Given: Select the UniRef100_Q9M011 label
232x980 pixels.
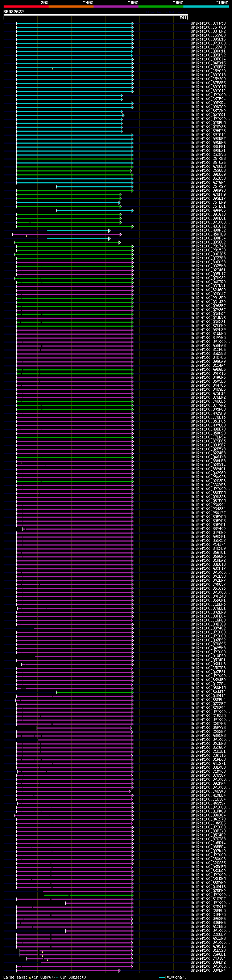Looking at the screenshot, I should click(x=208, y=51).
